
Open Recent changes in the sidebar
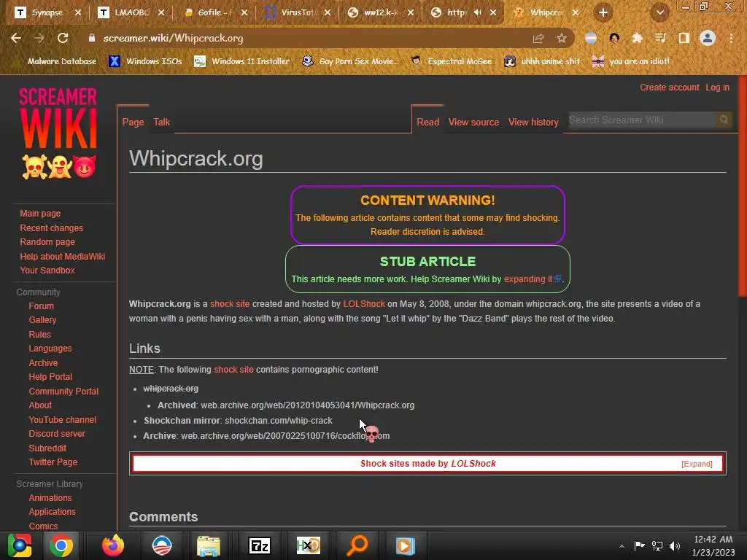click(52, 227)
